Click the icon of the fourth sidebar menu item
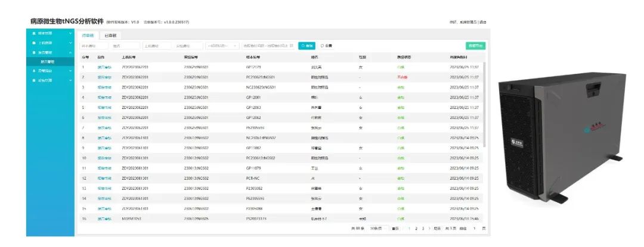The image size is (644, 247). [33, 70]
